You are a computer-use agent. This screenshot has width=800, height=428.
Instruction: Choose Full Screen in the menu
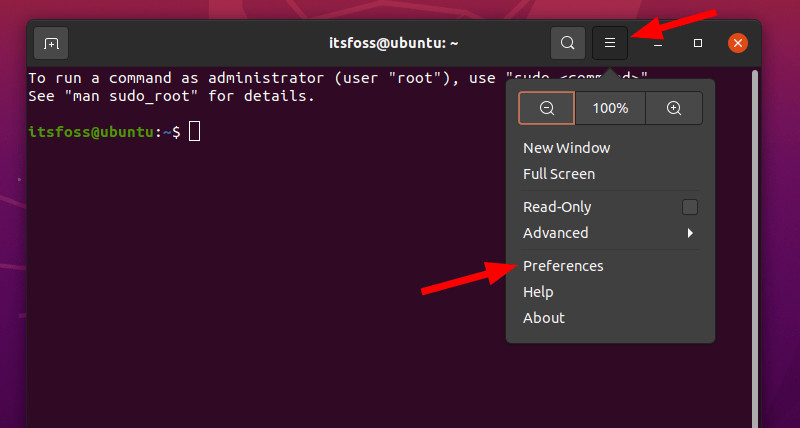(559, 174)
